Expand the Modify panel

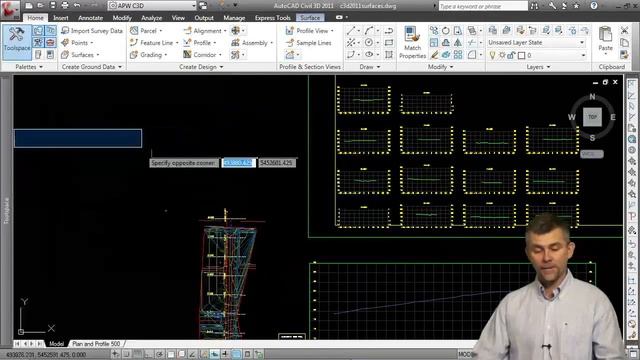coord(440,67)
